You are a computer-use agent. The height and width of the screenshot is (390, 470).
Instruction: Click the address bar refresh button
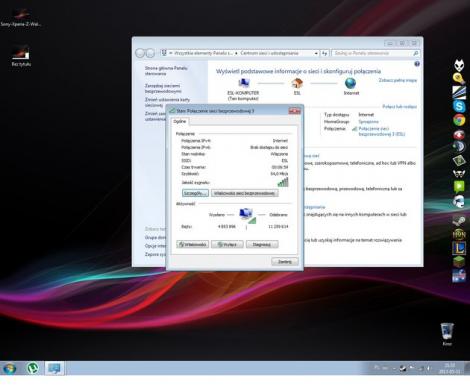tap(325, 53)
